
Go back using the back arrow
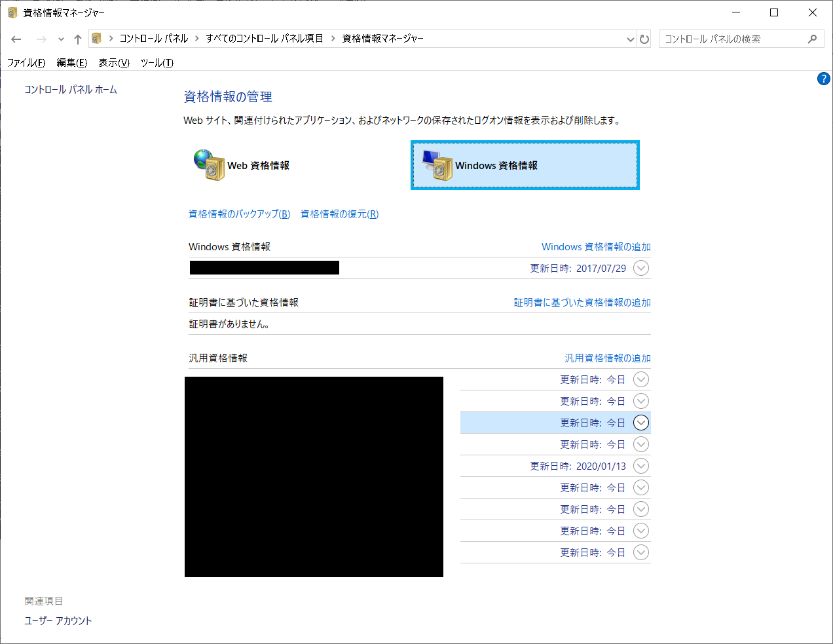click(16, 39)
